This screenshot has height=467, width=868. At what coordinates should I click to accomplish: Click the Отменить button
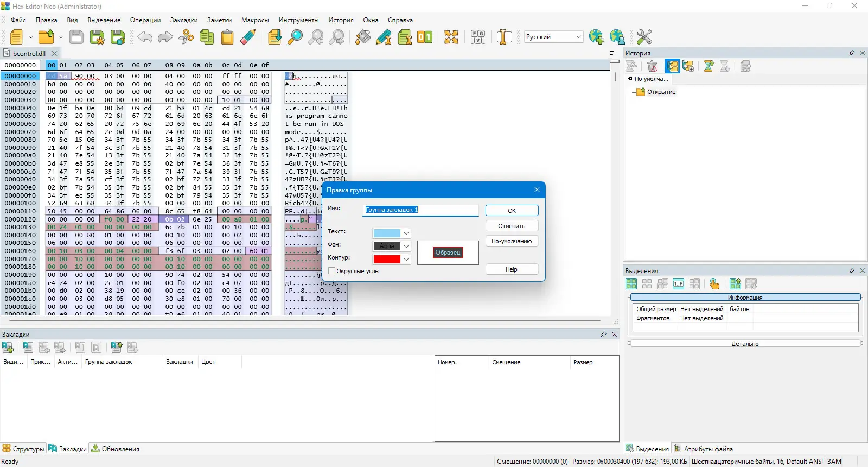tap(512, 226)
